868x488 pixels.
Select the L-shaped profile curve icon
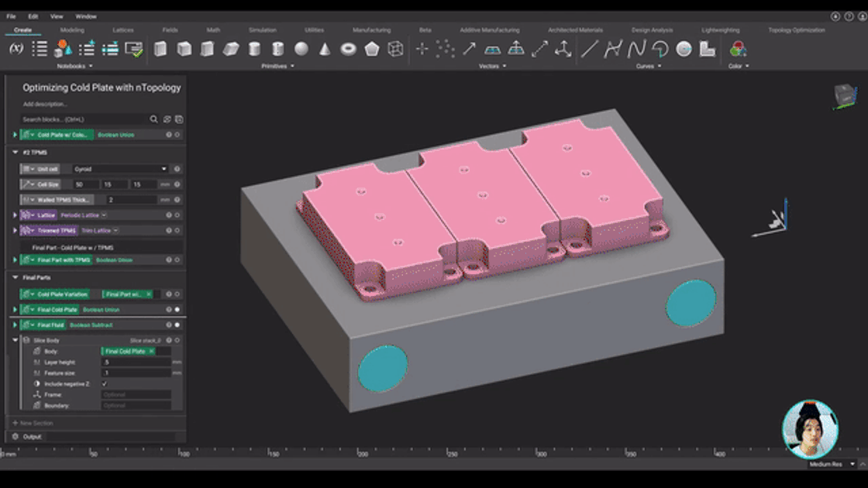pyautogui.click(x=708, y=50)
